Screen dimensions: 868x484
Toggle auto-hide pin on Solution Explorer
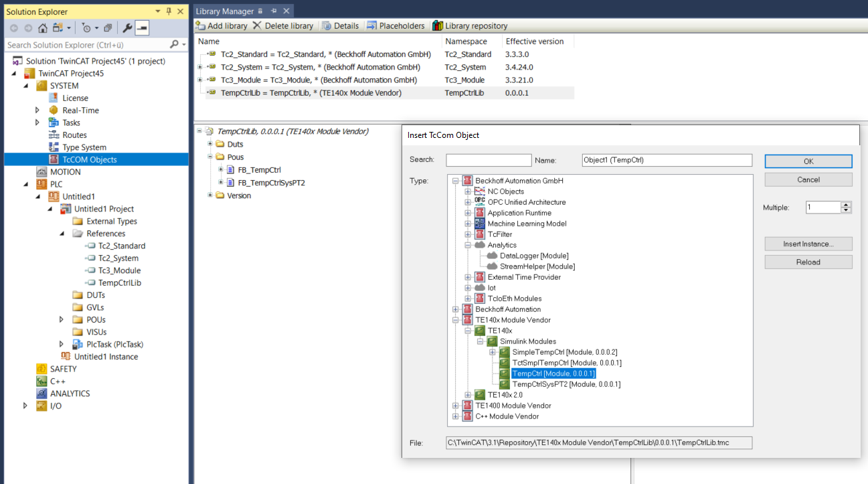coord(168,11)
